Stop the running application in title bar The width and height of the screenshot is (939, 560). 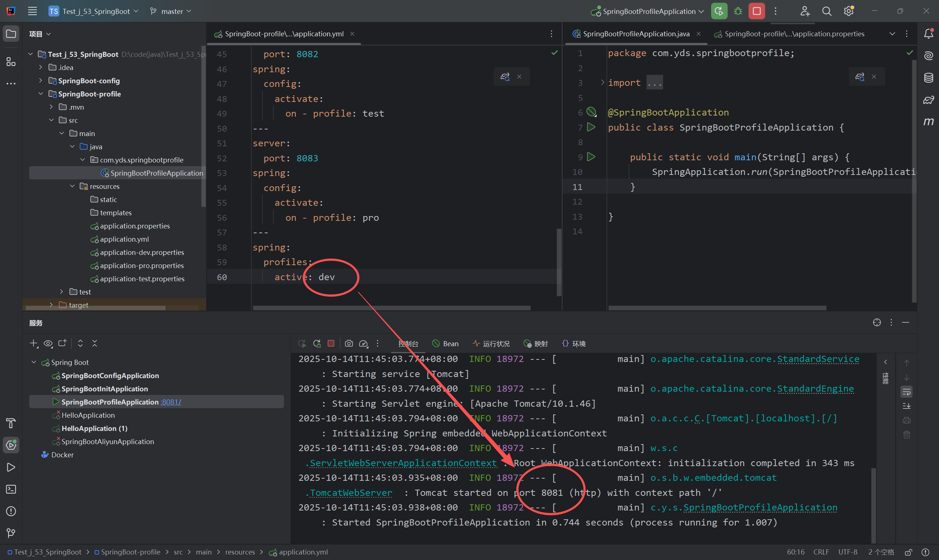757,11
